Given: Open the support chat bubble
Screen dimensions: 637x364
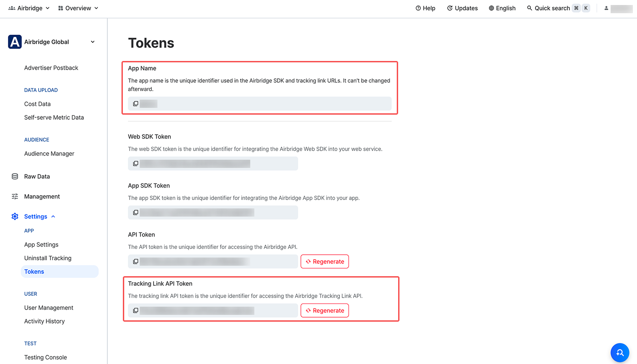Looking at the screenshot, I should click(x=620, y=353).
